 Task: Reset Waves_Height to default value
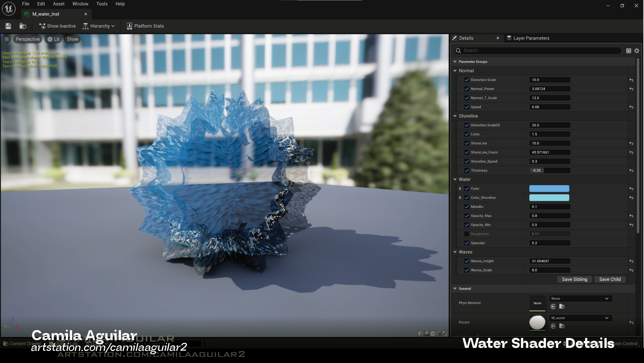[x=631, y=261]
